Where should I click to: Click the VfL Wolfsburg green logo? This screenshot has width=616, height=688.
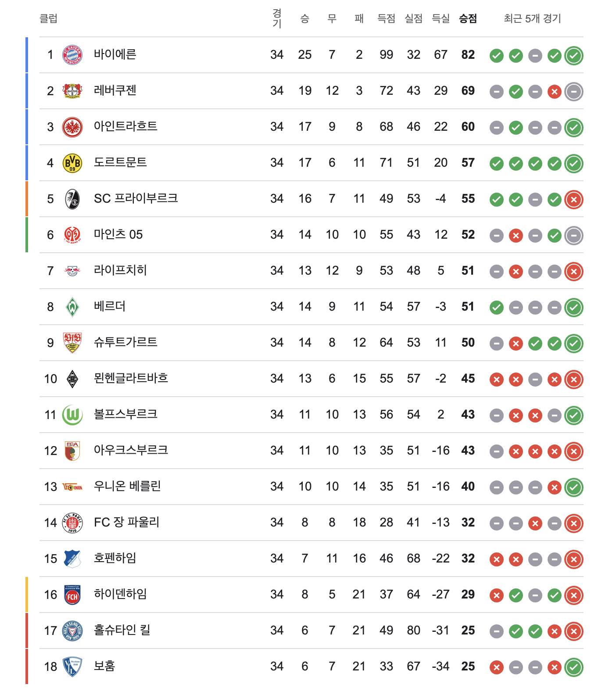72,415
